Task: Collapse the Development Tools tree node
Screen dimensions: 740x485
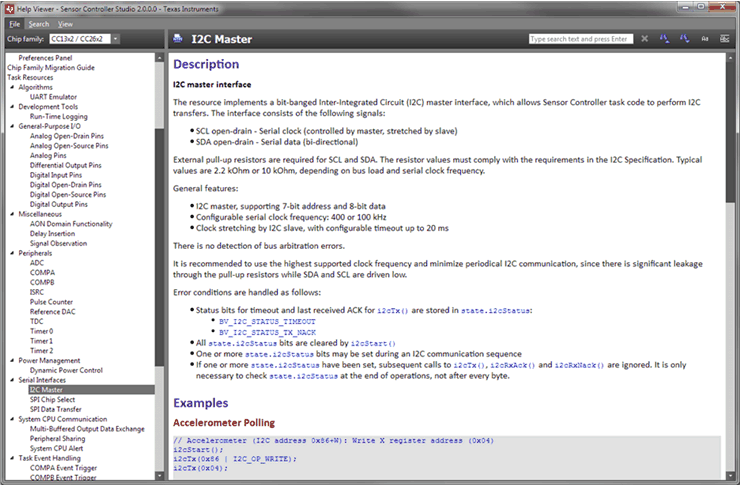Action: pos(12,107)
